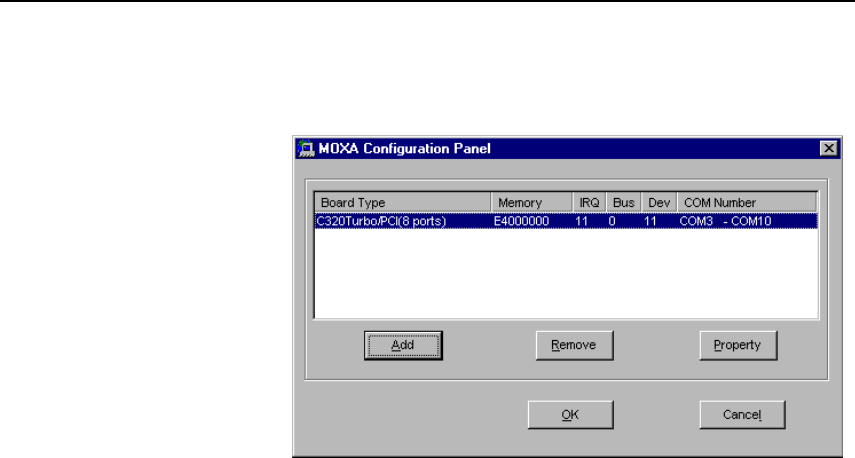Click the E4000000 memory value
This screenshot has height=458, width=855.
point(521,221)
